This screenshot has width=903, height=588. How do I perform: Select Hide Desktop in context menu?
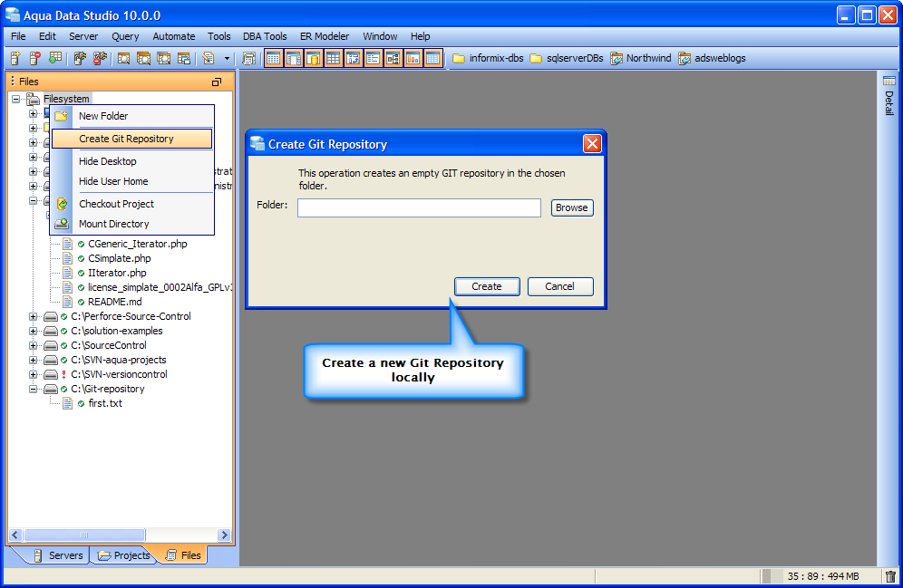point(132,161)
